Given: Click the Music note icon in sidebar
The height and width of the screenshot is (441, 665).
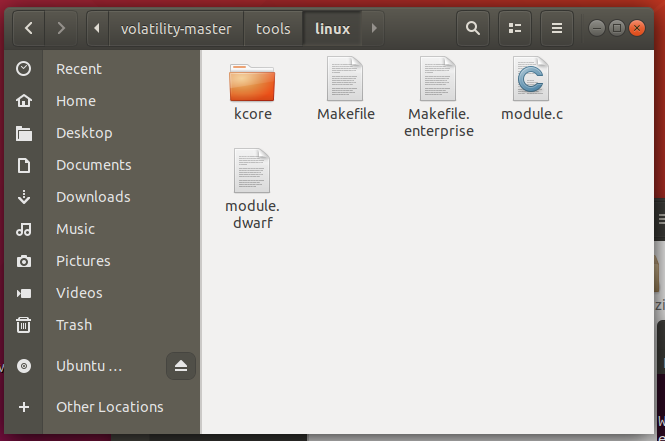Looking at the screenshot, I should coord(24,229).
